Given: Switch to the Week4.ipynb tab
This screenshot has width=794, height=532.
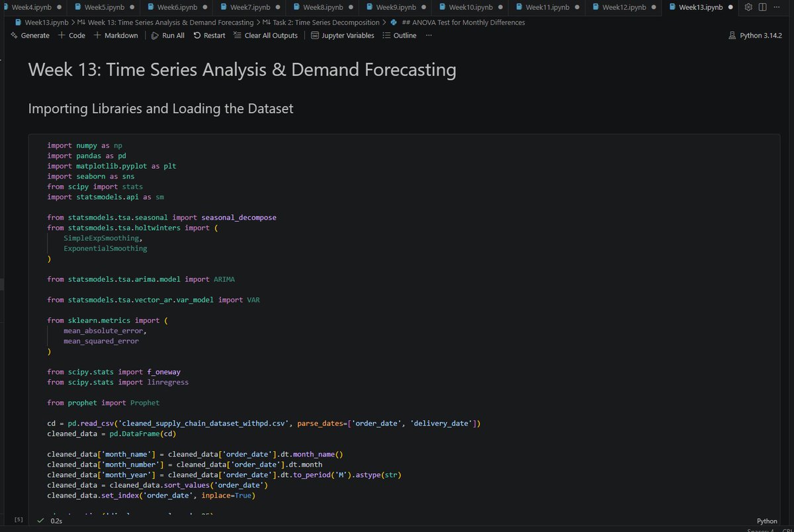Looking at the screenshot, I should [x=32, y=7].
